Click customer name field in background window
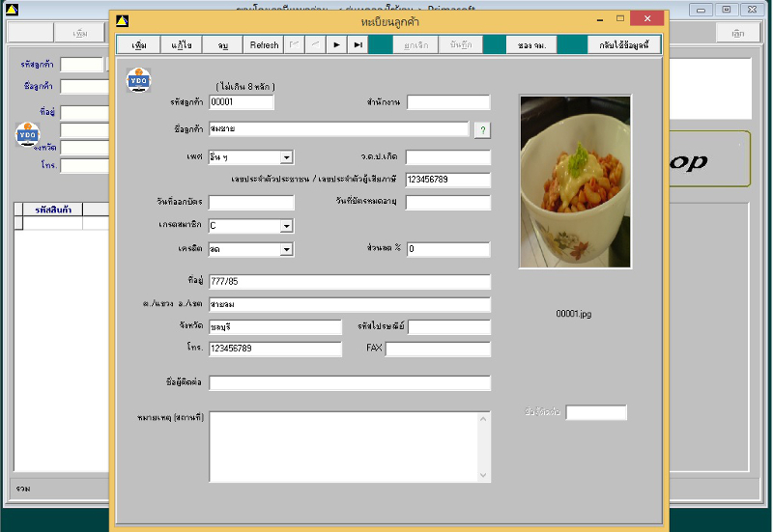 point(84,86)
